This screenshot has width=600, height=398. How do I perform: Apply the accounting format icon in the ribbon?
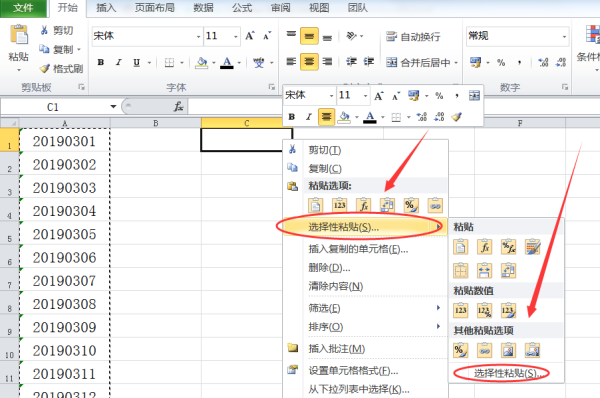coord(476,62)
